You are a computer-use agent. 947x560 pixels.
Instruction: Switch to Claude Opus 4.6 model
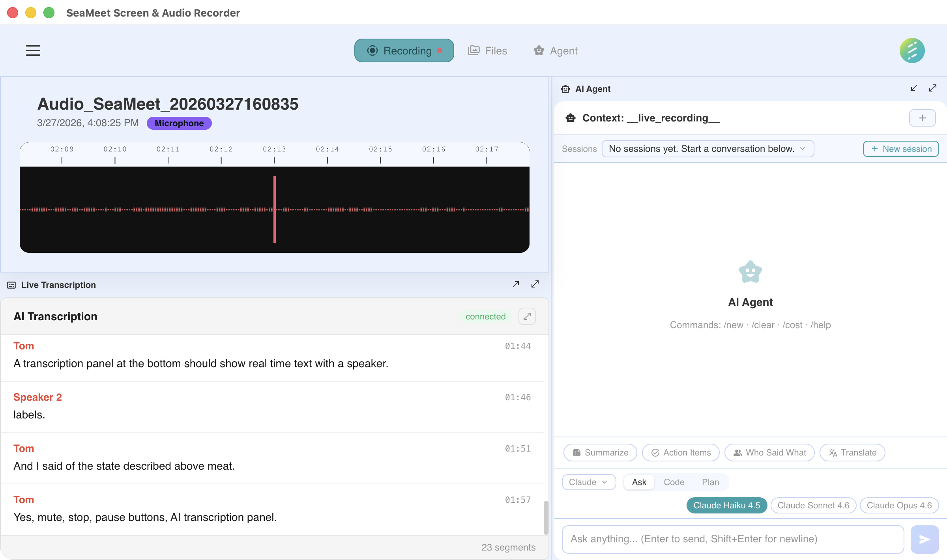[899, 505]
